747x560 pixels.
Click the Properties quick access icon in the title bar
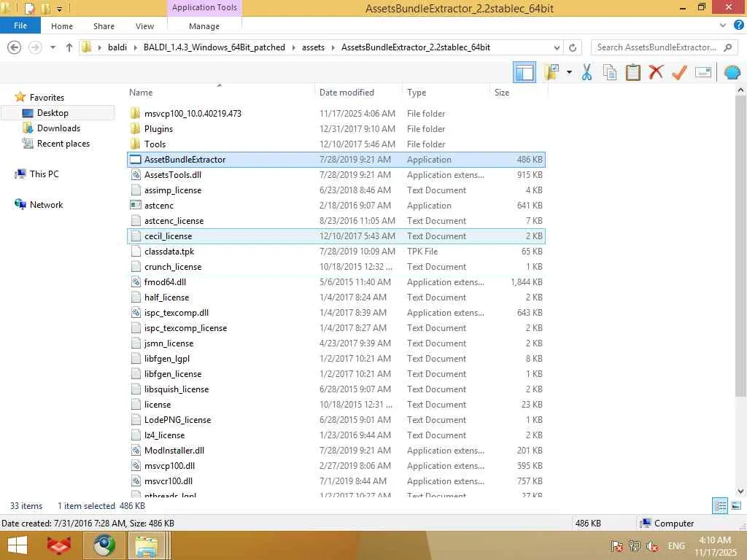click(29, 8)
